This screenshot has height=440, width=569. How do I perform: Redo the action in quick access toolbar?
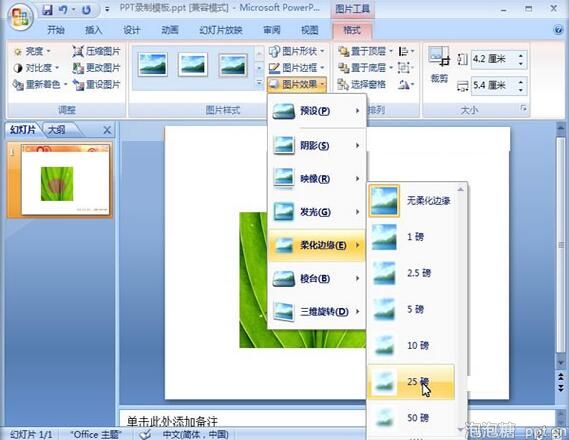coord(86,10)
